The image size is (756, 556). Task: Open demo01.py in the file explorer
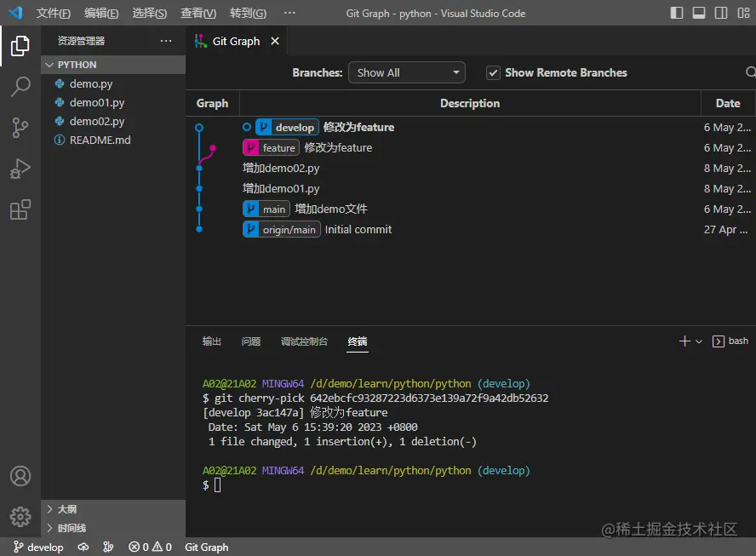point(97,103)
